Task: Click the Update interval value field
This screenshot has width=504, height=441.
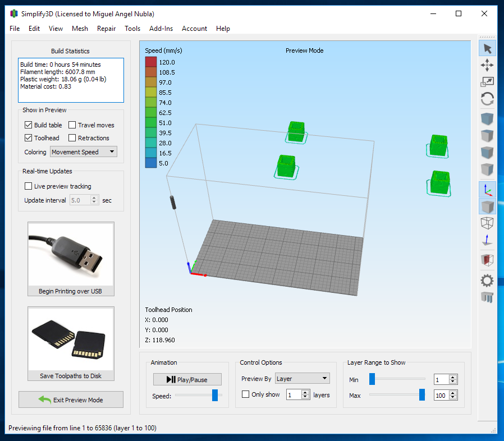Action: pos(80,200)
